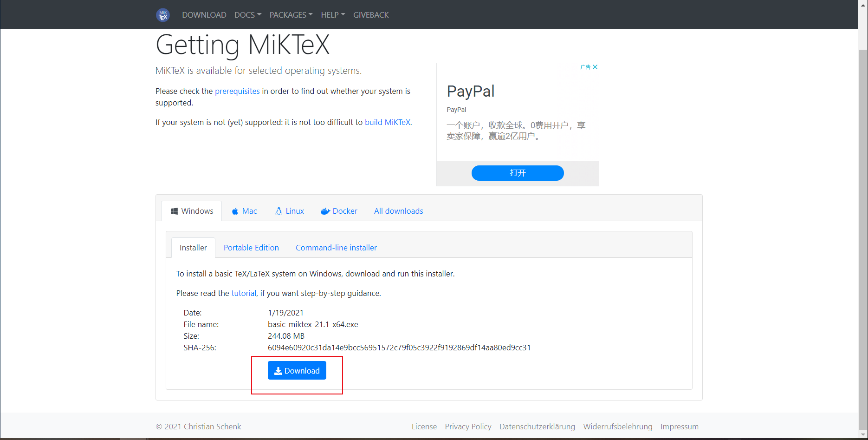Screen dimensions: 868x440
Task: Switch to the Docker tab
Action: click(339, 211)
